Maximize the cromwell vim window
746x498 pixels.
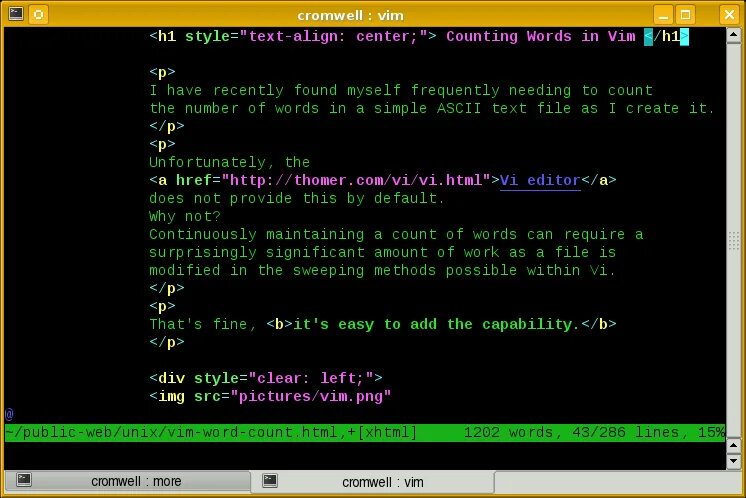tap(686, 15)
